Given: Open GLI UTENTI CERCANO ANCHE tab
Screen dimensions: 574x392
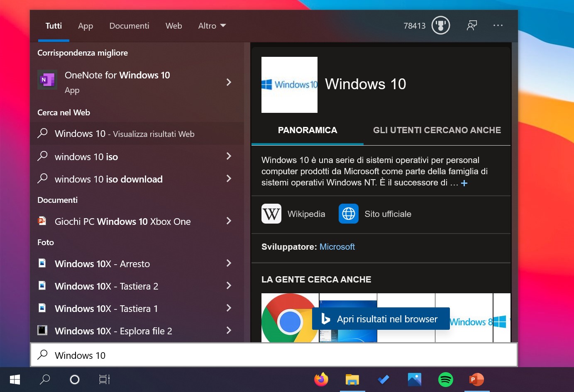Looking at the screenshot, I should click(437, 130).
